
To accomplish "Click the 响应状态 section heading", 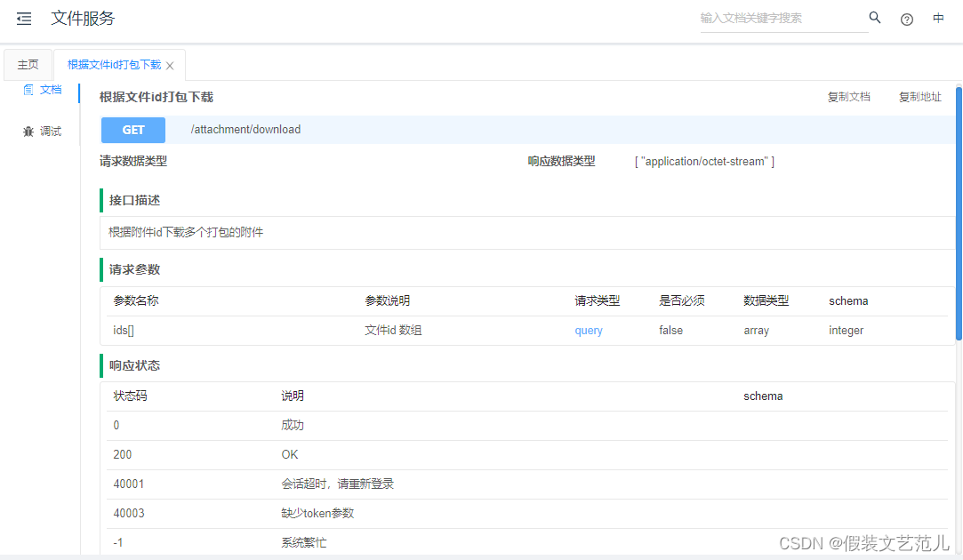I will 134,365.
